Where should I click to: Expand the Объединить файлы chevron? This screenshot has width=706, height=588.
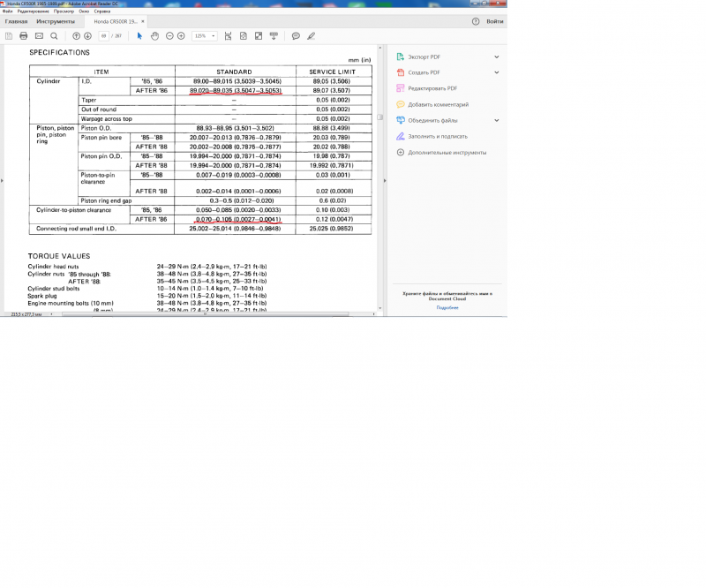click(497, 120)
